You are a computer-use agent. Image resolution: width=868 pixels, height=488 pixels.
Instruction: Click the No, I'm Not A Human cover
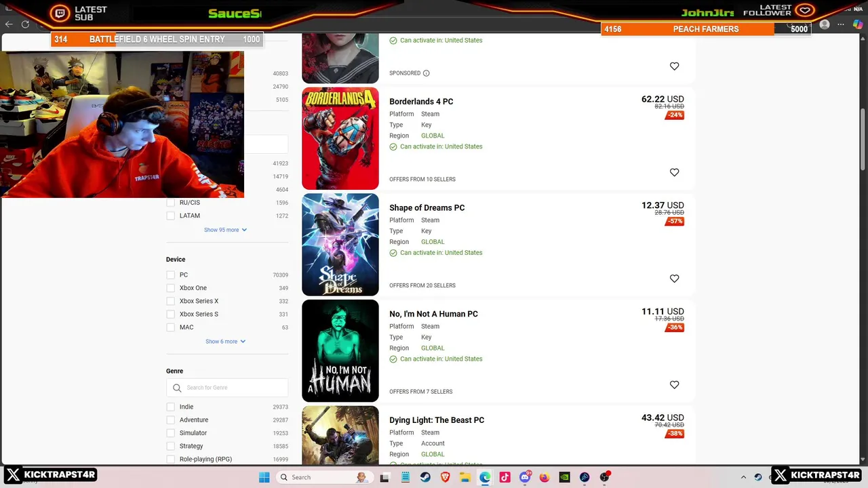click(340, 351)
